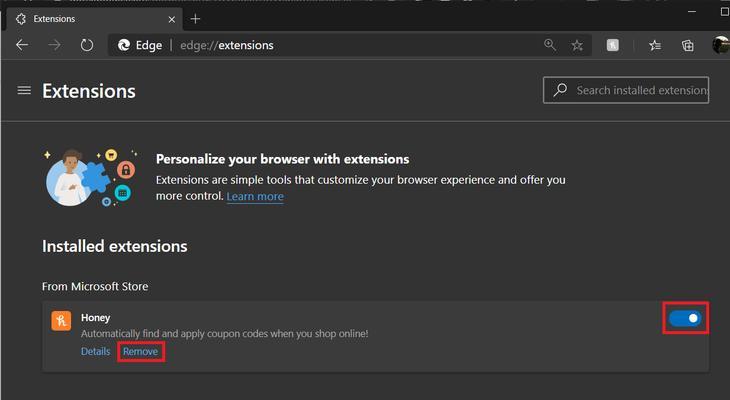Select the Extensions browser tab
The height and width of the screenshot is (400, 730).
pyautogui.click(x=94, y=19)
